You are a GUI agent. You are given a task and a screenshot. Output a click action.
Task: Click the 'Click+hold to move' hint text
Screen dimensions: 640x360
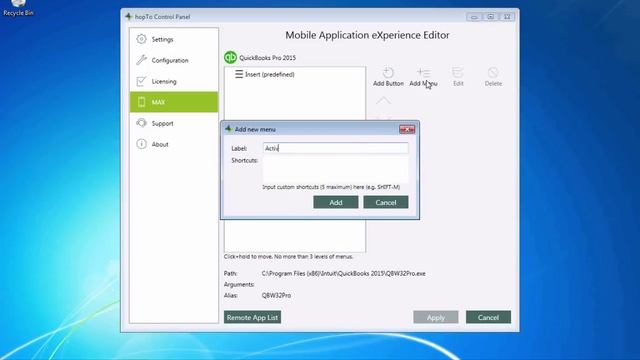point(288,256)
